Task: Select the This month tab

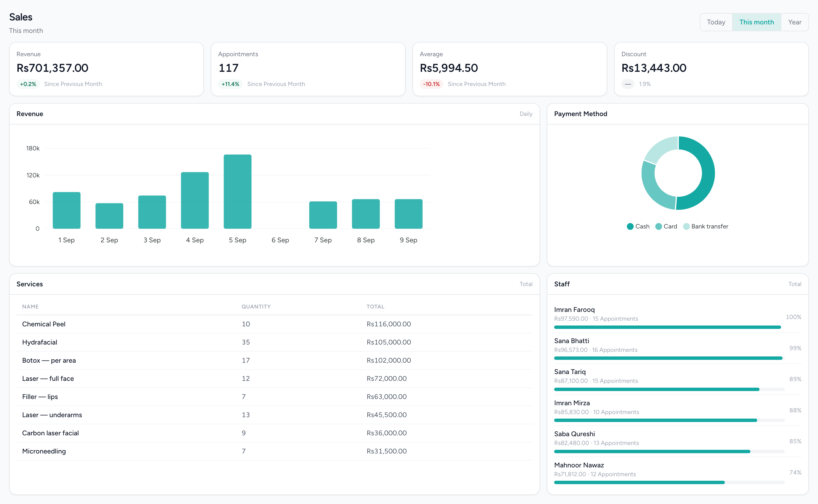Action: (x=757, y=22)
